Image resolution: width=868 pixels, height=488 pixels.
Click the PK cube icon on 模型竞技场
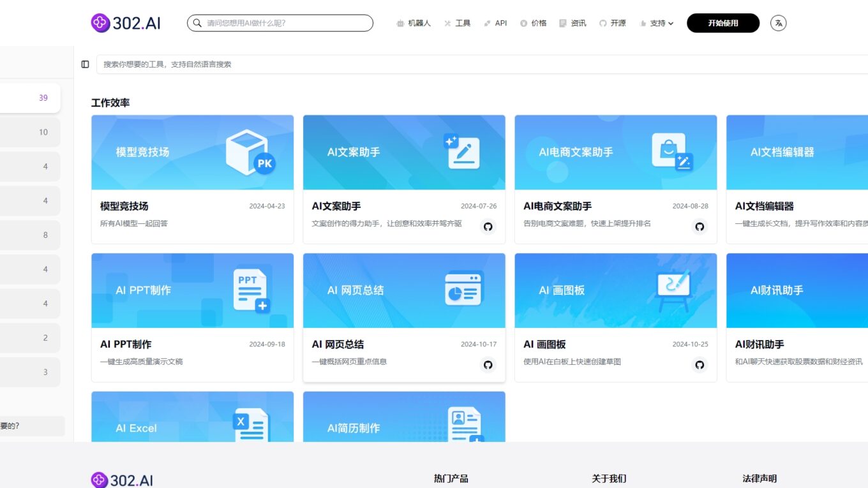click(250, 152)
